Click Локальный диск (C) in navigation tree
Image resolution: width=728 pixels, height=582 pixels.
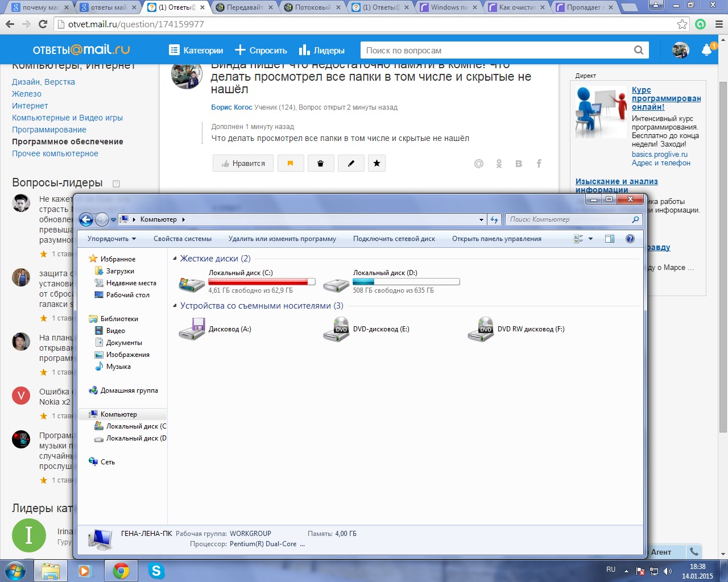tap(136, 426)
